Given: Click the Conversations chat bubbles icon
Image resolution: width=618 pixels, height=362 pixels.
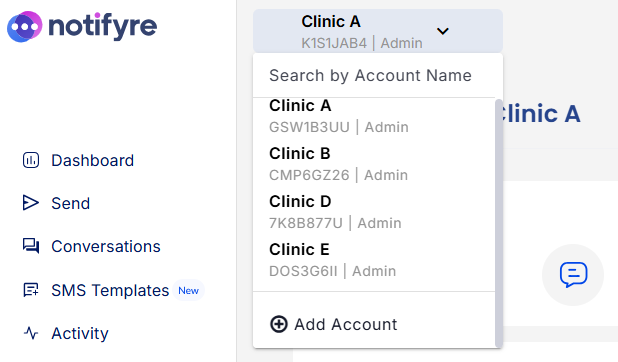Looking at the screenshot, I should pyautogui.click(x=31, y=246).
